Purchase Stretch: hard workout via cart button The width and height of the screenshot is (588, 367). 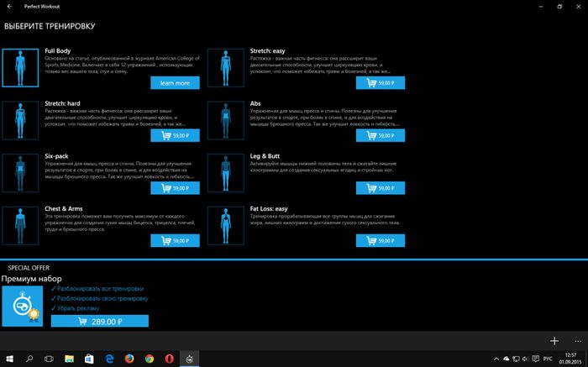(175, 135)
